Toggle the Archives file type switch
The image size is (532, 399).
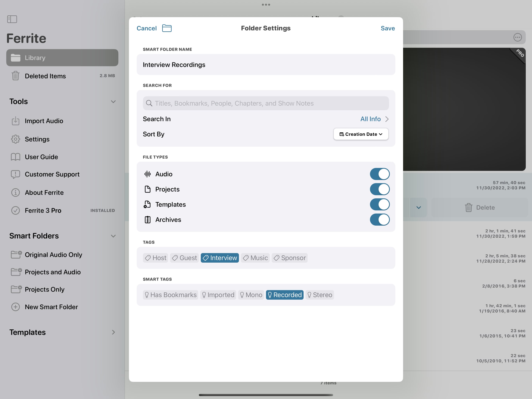click(380, 220)
